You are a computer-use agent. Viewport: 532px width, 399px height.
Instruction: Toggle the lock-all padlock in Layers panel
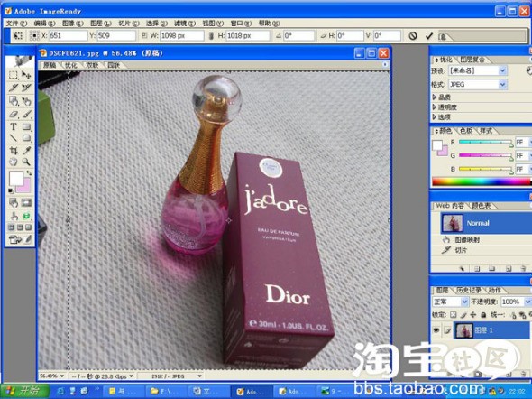point(483,315)
